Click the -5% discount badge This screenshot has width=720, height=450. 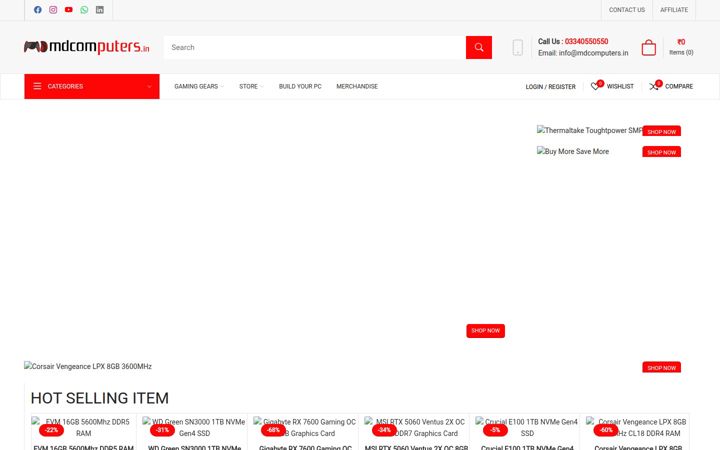tap(495, 430)
